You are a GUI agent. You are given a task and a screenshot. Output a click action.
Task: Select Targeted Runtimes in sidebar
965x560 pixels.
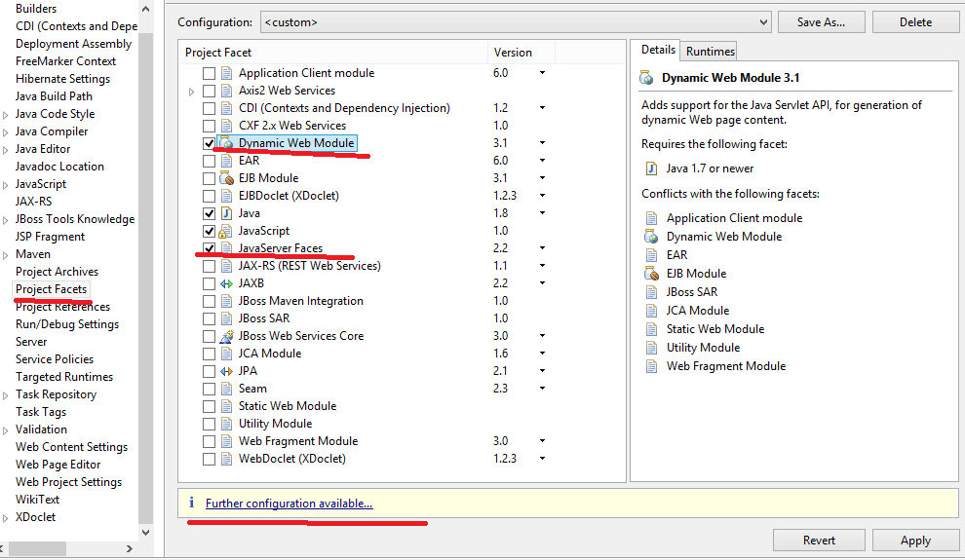click(x=64, y=377)
